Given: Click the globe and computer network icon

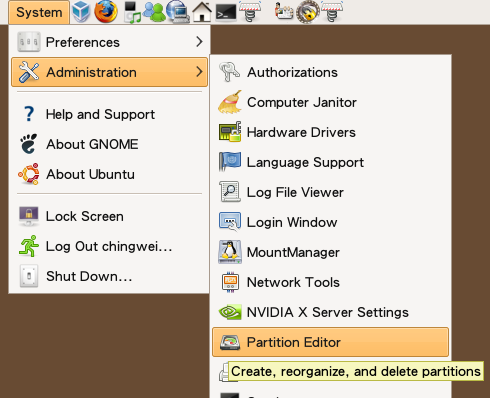Looking at the screenshot, I should click(177, 12).
